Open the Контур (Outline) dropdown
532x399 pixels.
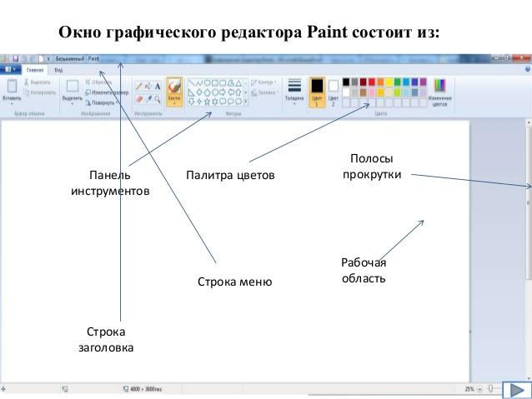coord(263,82)
